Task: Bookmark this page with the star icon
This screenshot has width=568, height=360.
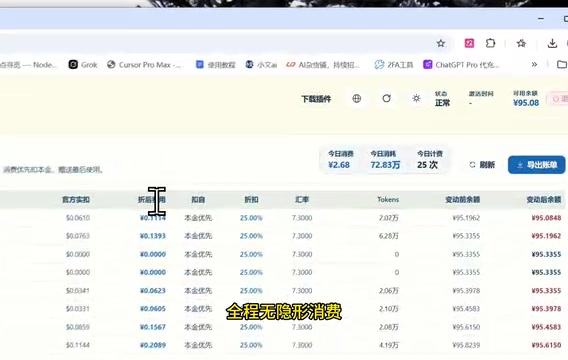Action: click(440, 43)
